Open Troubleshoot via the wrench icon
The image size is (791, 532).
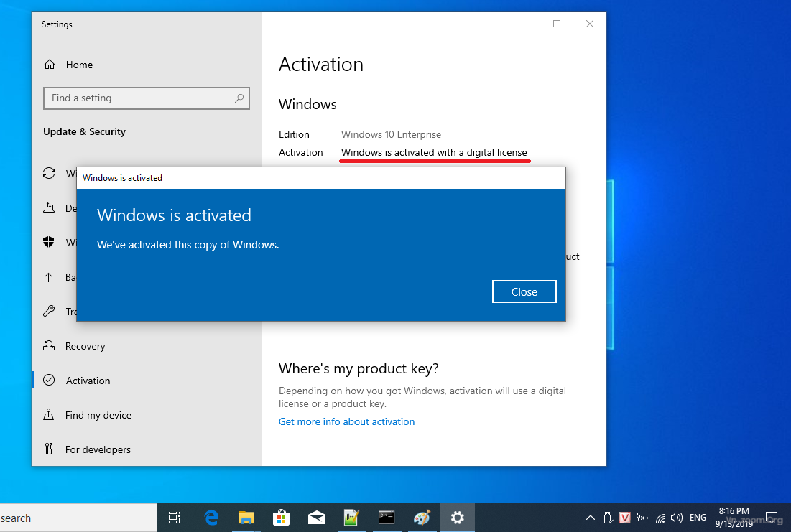click(x=49, y=311)
